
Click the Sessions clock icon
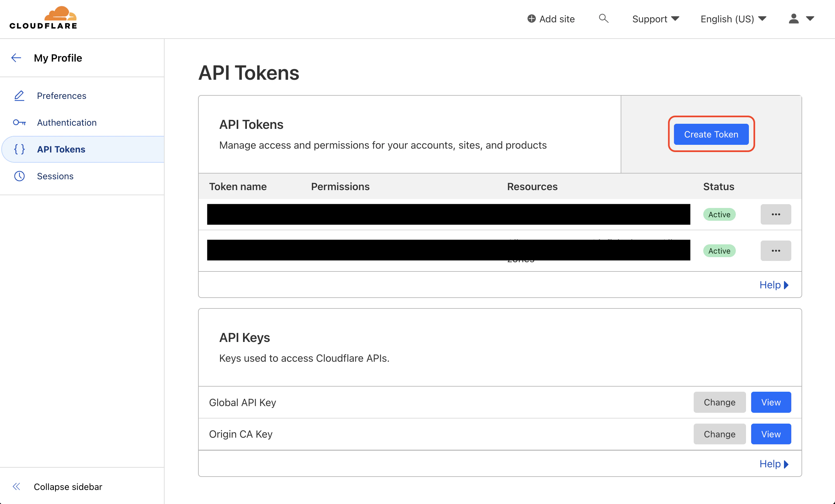[x=19, y=176]
